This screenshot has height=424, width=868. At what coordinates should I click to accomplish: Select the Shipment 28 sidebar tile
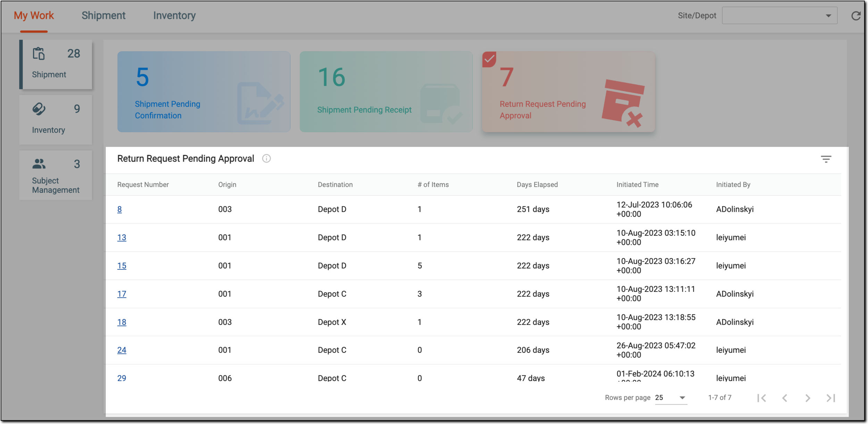coord(56,64)
